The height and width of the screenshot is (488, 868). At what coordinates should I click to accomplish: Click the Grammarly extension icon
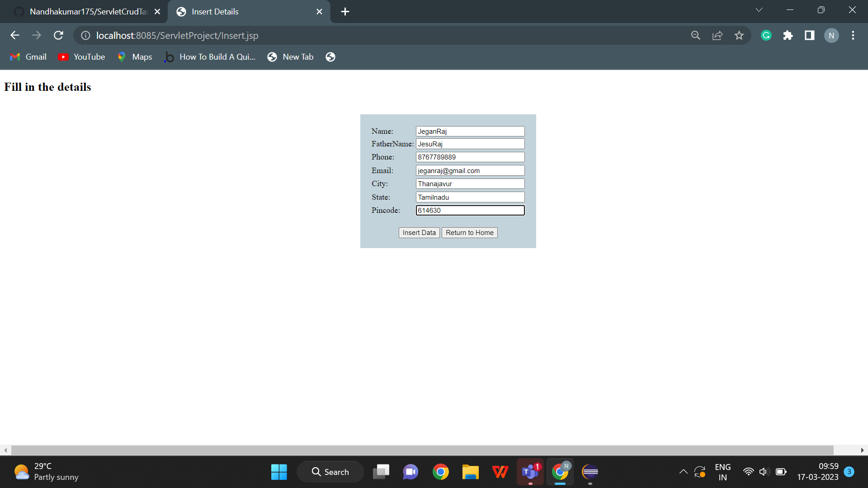pos(766,35)
